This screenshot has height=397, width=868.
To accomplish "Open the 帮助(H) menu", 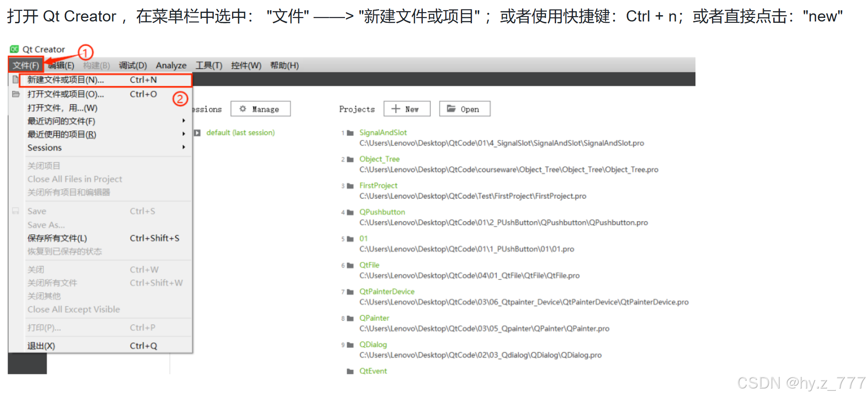I will (284, 65).
